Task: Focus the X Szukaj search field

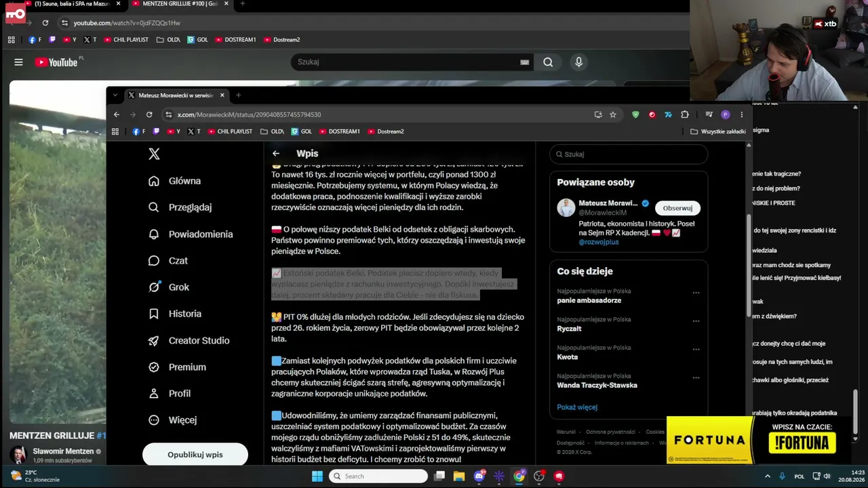Action: coord(629,154)
